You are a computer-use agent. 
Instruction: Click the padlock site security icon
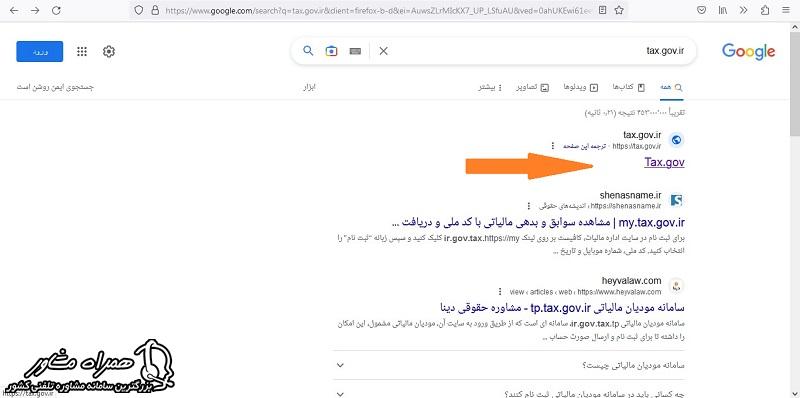[x=154, y=10]
